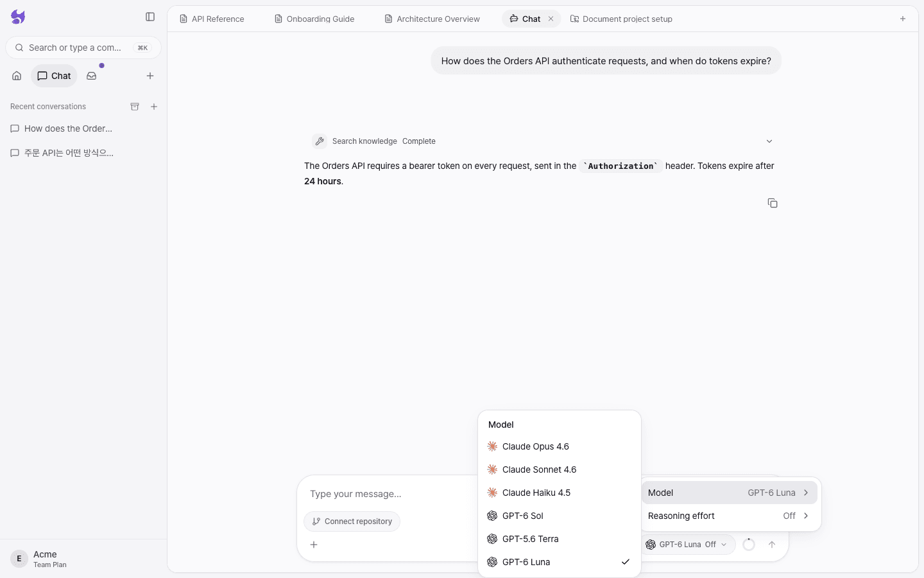Add a new tab in tab bar
The height and width of the screenshot is (578, 924).
click(x=903, y=19)
